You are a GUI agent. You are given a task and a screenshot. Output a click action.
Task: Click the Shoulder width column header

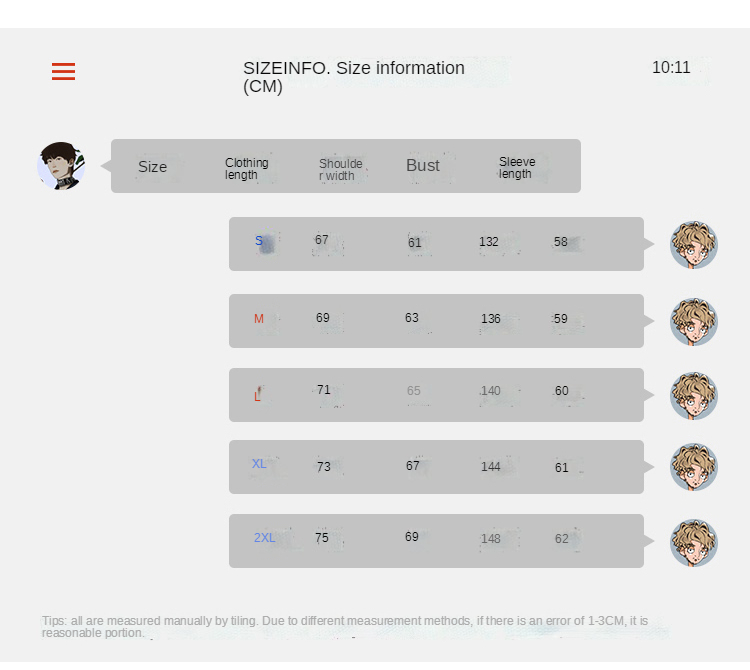340,170
